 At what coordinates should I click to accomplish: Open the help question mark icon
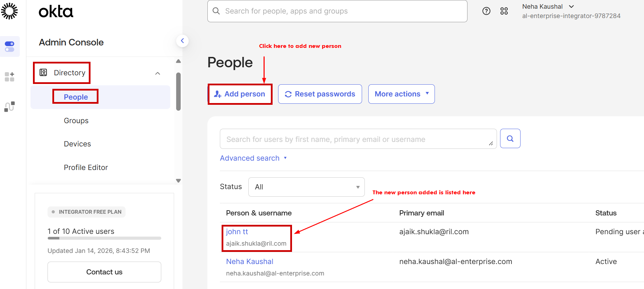coord(486,11)
